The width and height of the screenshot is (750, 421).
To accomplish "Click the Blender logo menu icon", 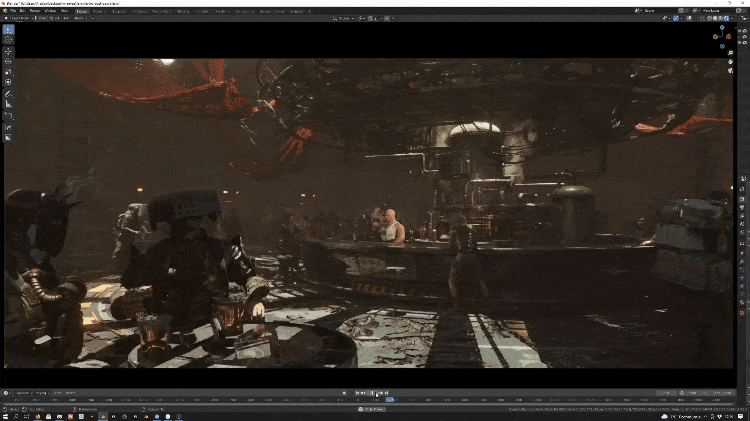I will (5, 11).
